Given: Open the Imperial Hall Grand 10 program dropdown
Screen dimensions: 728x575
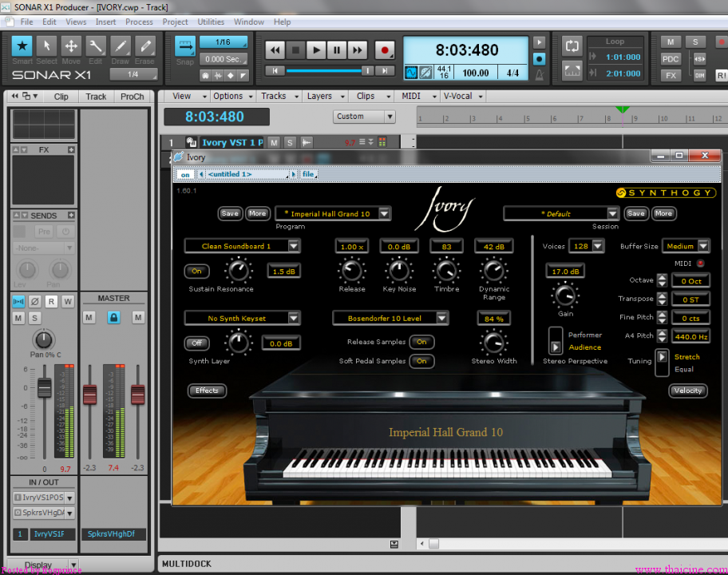Looking at the screenshot, I should [x=384, y=214].
